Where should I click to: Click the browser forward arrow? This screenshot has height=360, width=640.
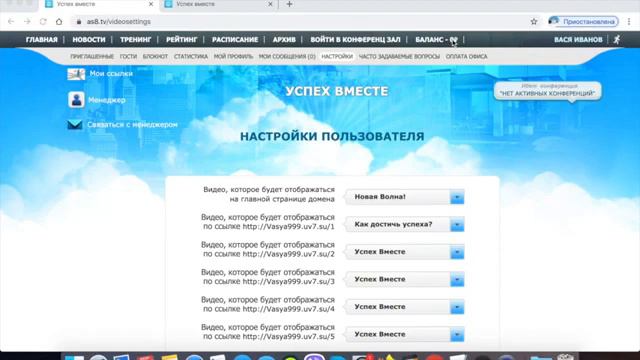(x=27, y=22)
